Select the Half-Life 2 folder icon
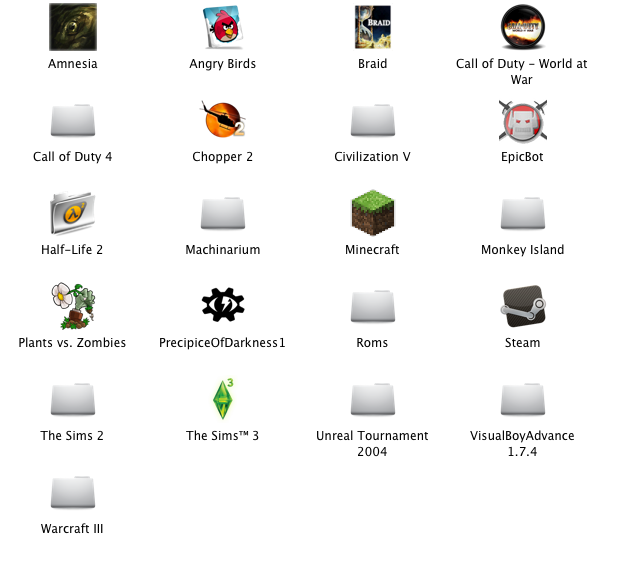The height and width of the screenshot is (571, 627). [x=72, y=213]
